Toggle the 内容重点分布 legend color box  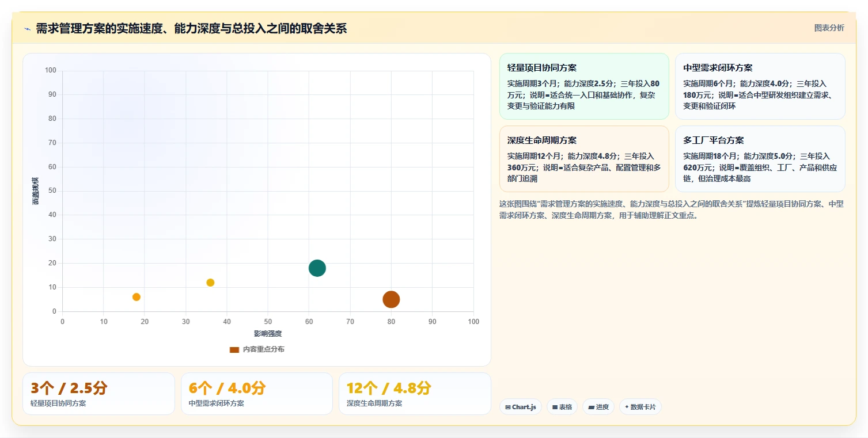[x=234, y=349]
